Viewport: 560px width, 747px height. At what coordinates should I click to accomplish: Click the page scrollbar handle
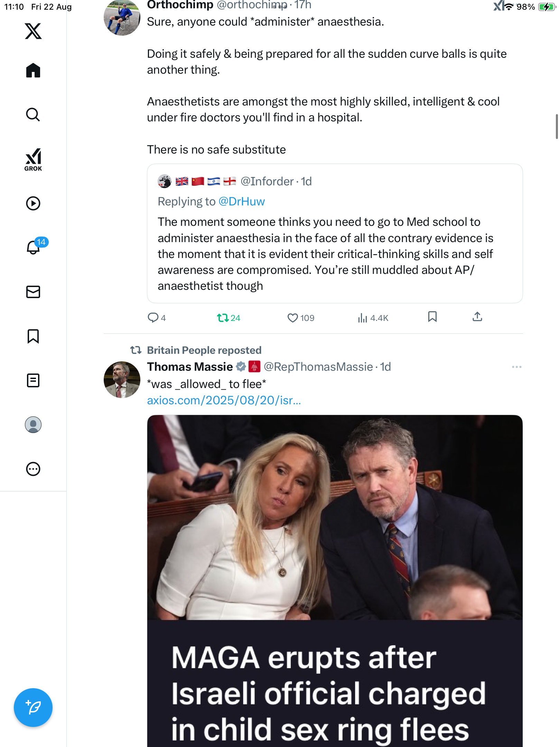(x=557, y=127)
